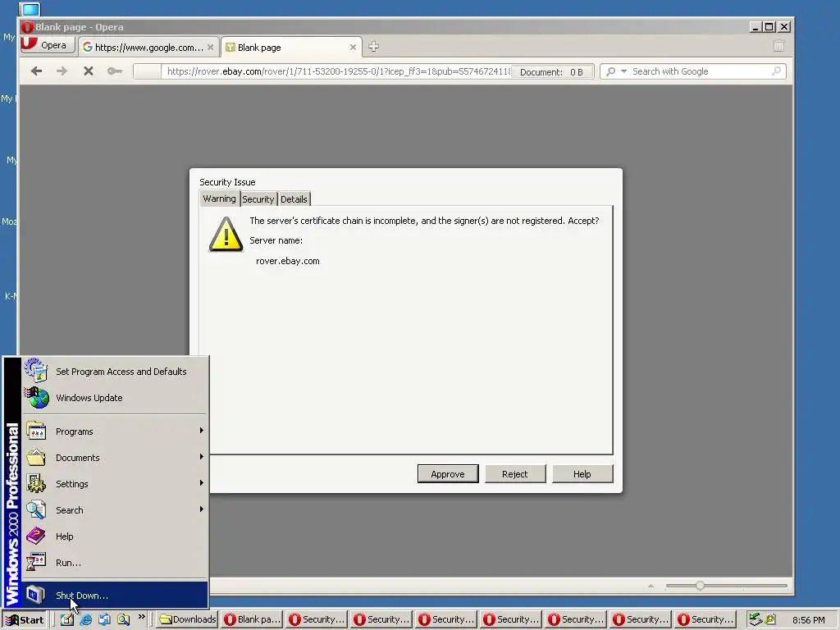The image size is (840, 630).
Task: Launch Internet Explorer from quick launch
Action: click(x=85, y=620)
